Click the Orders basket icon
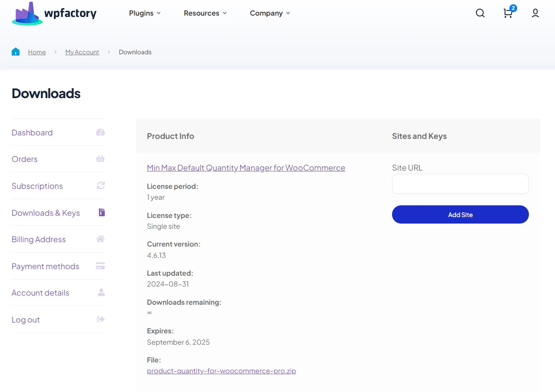 click(100, 158)
